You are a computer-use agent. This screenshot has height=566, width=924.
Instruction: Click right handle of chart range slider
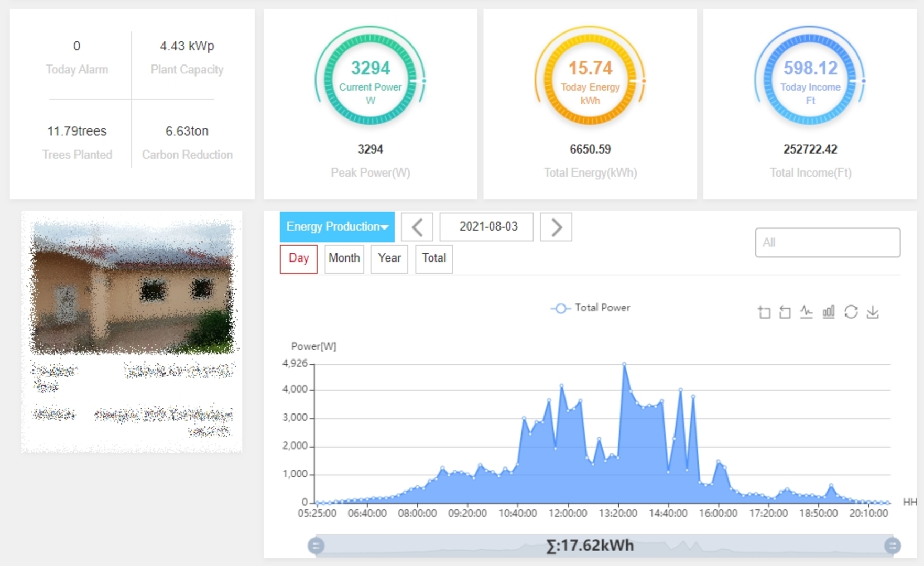point(892,546)
